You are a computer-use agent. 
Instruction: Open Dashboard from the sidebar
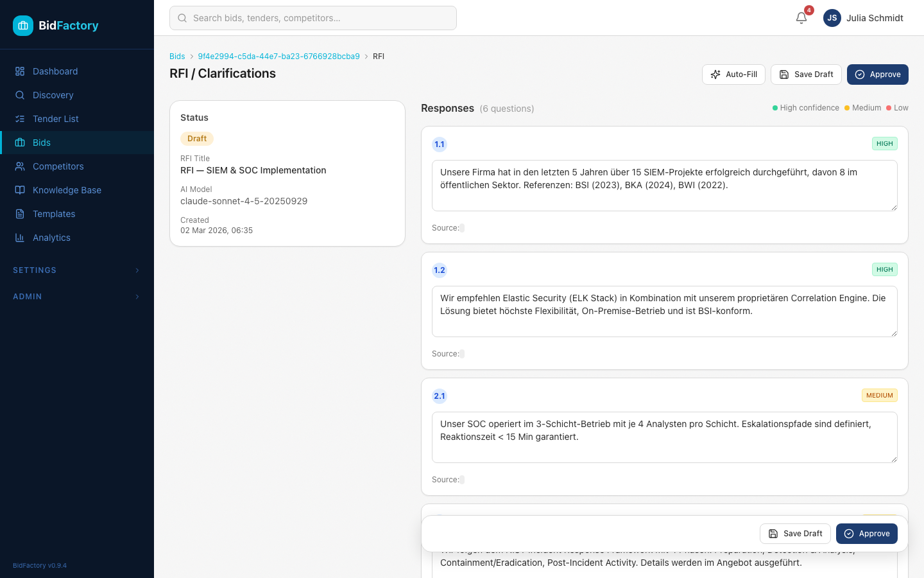(77, 71)
